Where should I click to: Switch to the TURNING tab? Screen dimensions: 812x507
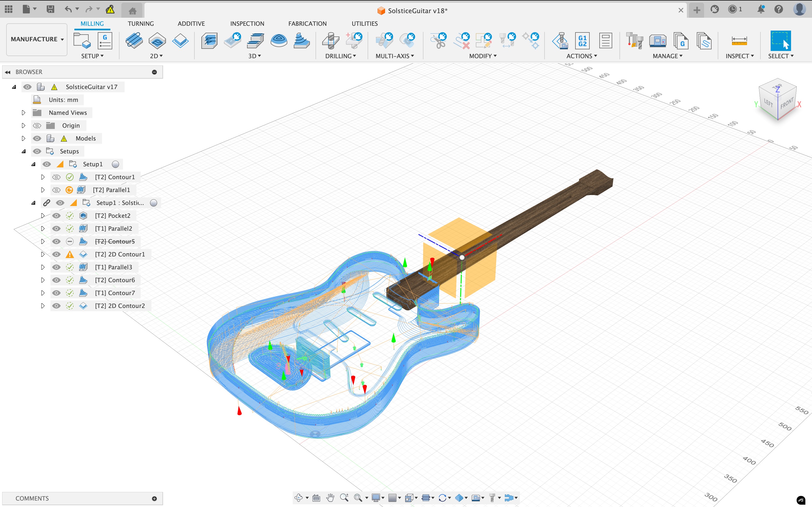141,24
